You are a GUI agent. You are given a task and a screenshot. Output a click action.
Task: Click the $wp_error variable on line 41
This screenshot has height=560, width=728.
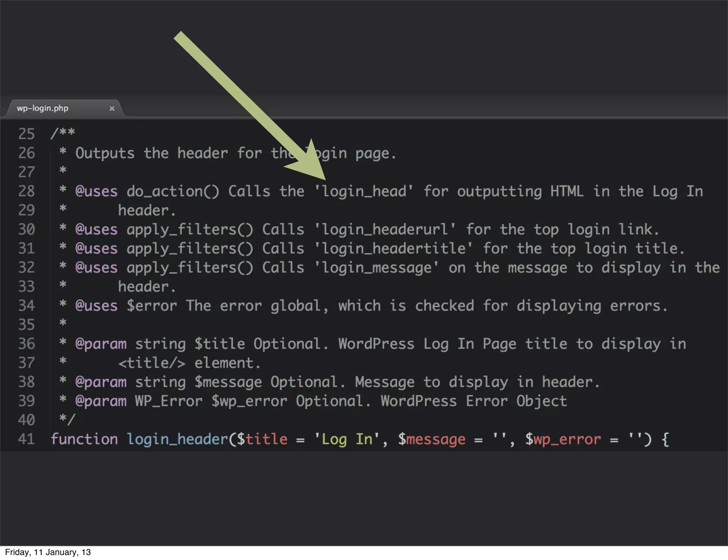tap(563, 439)
